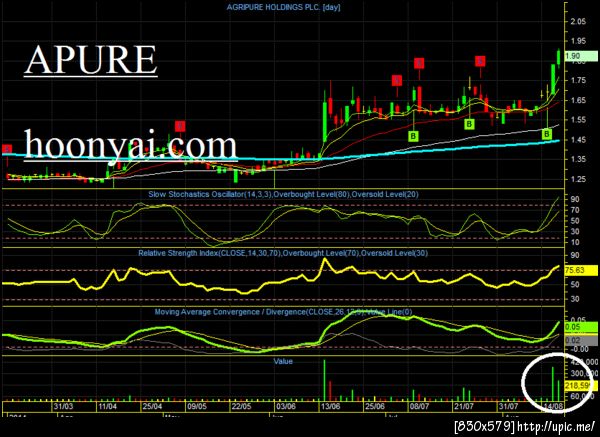Click the B buy marker near 21/07
Image resolution: width=600 pixels, height=437 pixels.
[469, 124]
